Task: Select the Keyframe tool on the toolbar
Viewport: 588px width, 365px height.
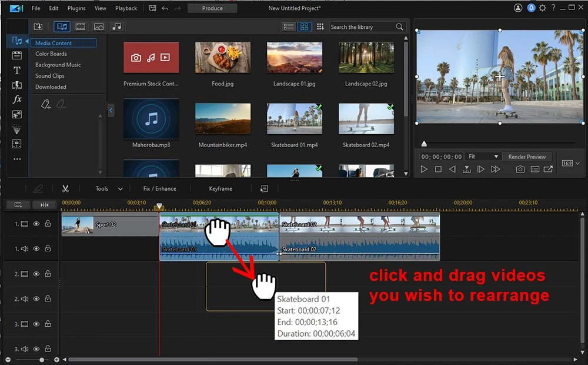Action: click(220, 188)
